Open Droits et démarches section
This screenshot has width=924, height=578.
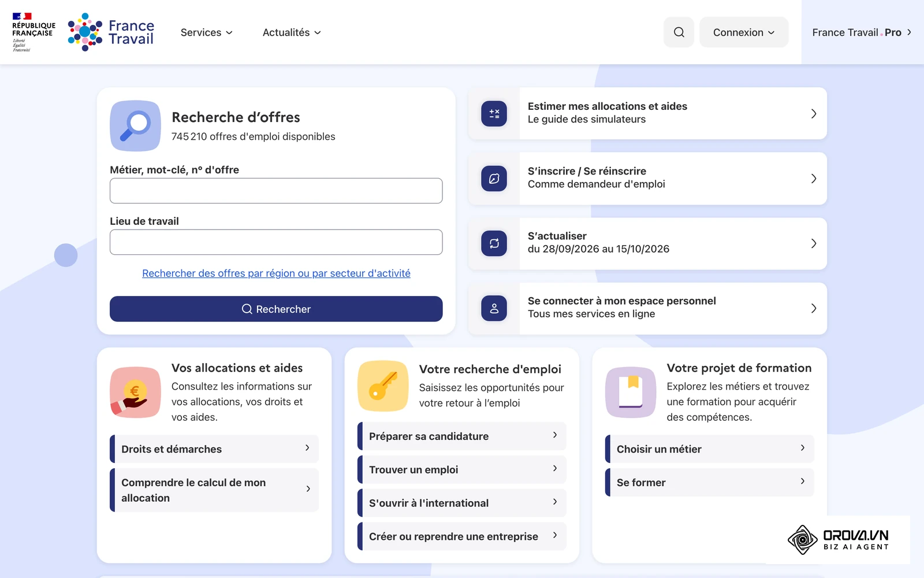214,449
